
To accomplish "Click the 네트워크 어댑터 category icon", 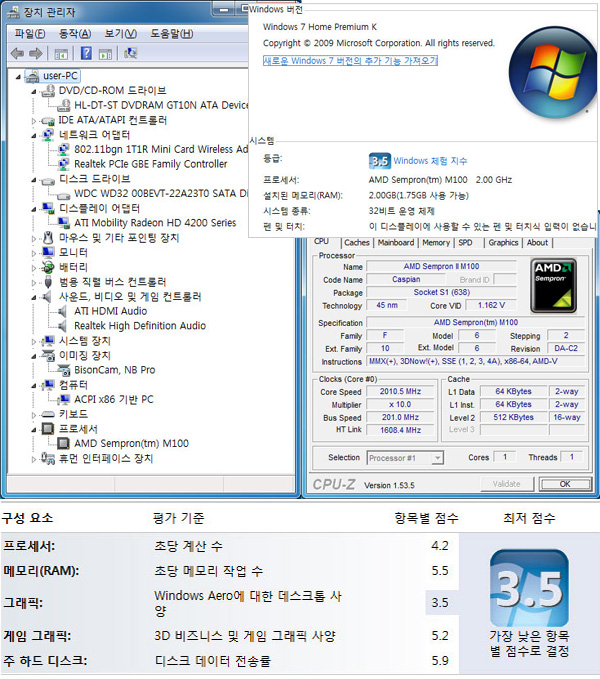I will [x=48, y=135].
